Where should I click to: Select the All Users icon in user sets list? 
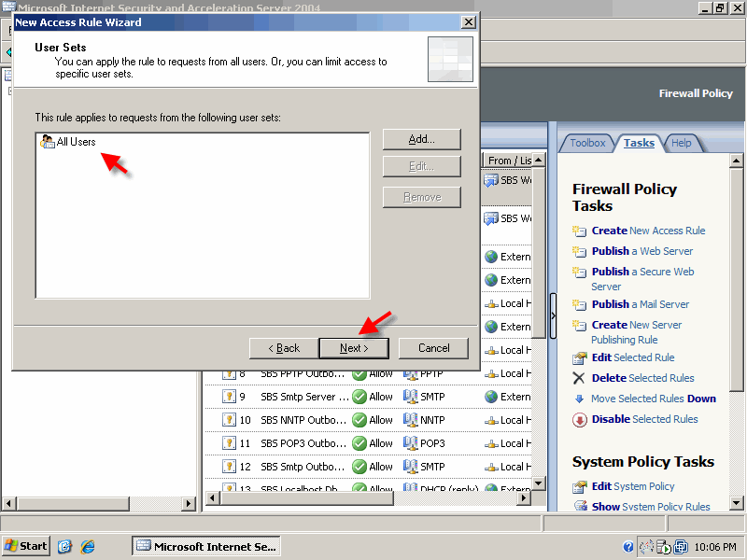coord(48,142)
